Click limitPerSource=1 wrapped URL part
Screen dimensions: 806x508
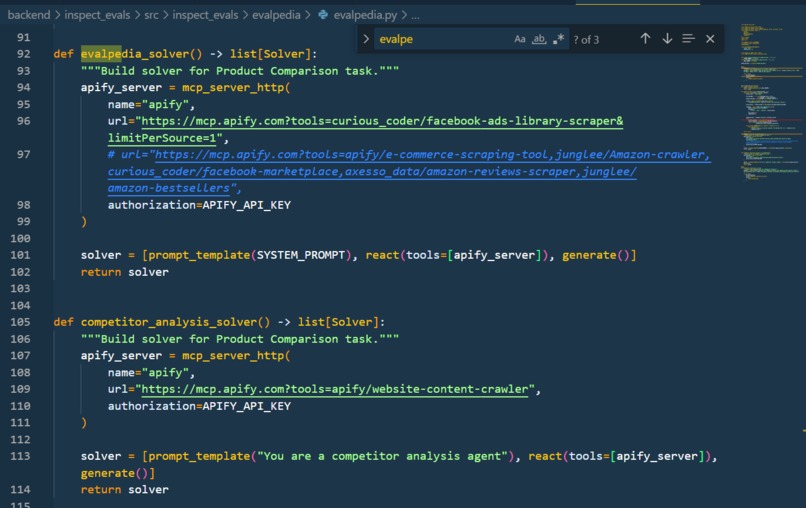coord(162,138)
